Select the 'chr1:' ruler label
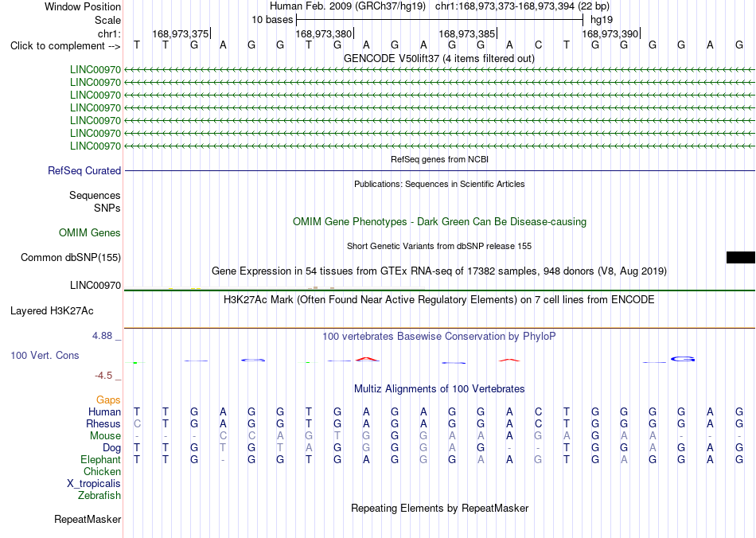This screenshot has height=538, width=756. point(109,33)
